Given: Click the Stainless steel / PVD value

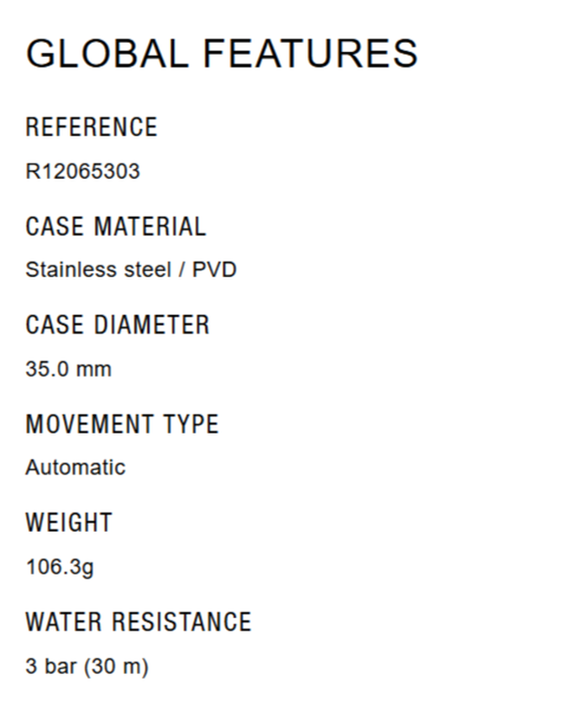Looking at the screenshot, I should 131,270.
